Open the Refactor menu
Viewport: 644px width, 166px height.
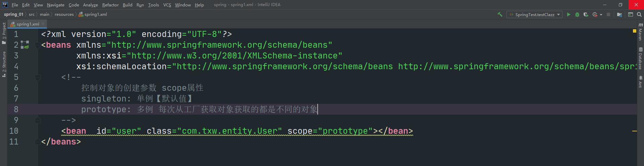coord(110,5)
